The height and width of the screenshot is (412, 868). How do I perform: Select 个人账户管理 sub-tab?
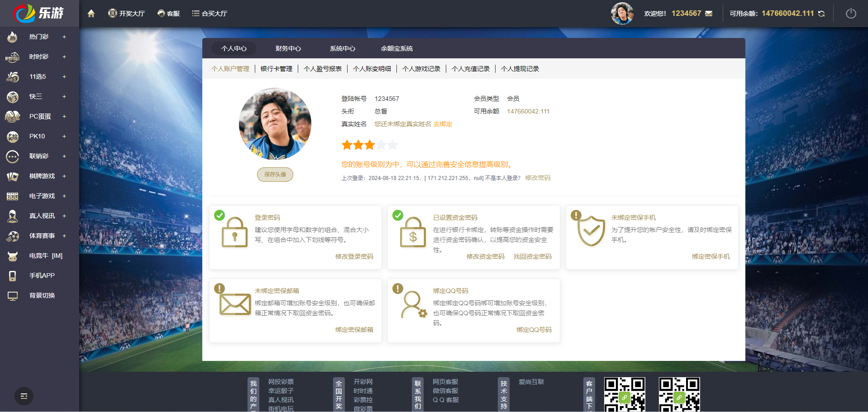tap(230, 69)
